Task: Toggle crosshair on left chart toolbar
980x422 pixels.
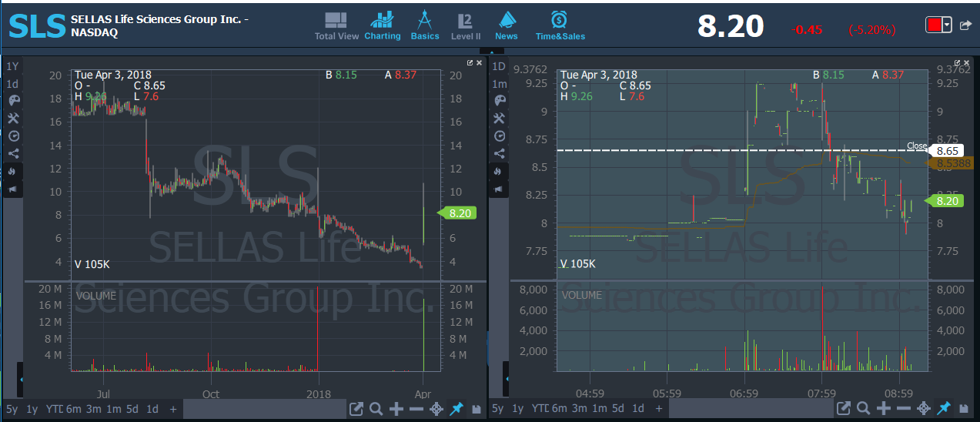Action: [x=436, y=409]
